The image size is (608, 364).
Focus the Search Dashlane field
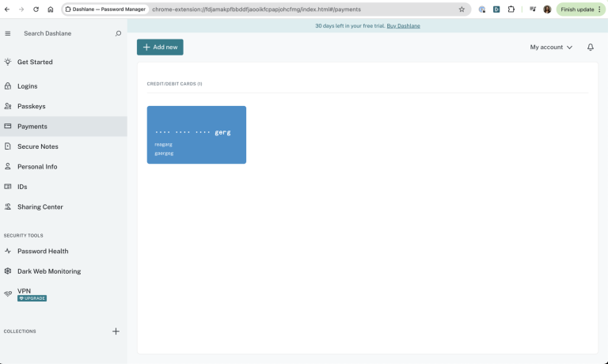coord(66,33)
